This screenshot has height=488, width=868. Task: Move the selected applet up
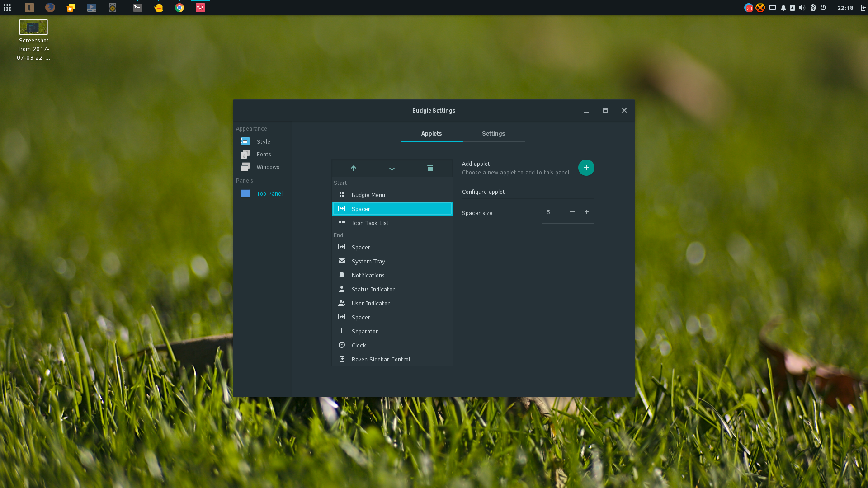pyautogui.click(x=354, y=168)
